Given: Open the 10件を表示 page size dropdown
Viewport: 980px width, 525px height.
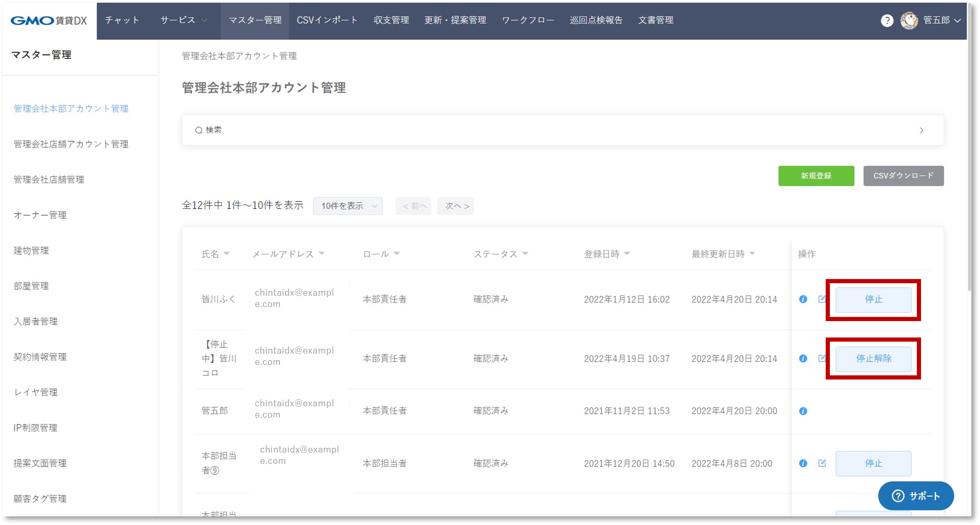Looking at the screenshot, I should coord(348,206).
